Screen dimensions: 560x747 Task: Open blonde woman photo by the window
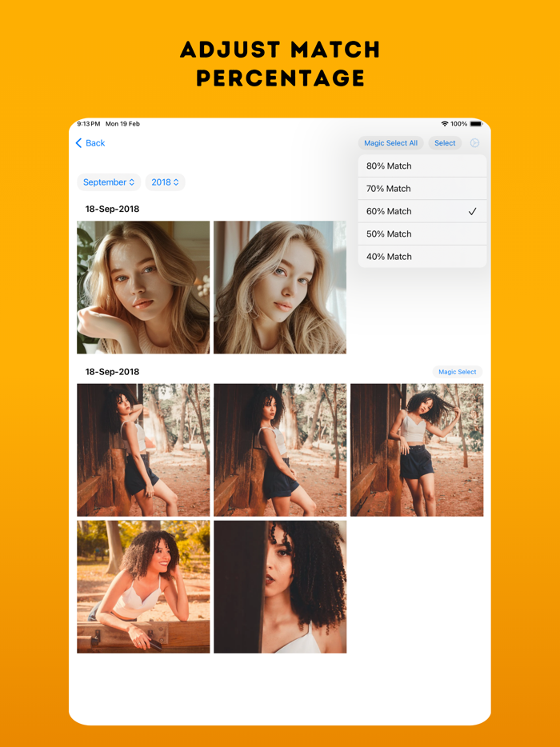[x=280, y=287]
